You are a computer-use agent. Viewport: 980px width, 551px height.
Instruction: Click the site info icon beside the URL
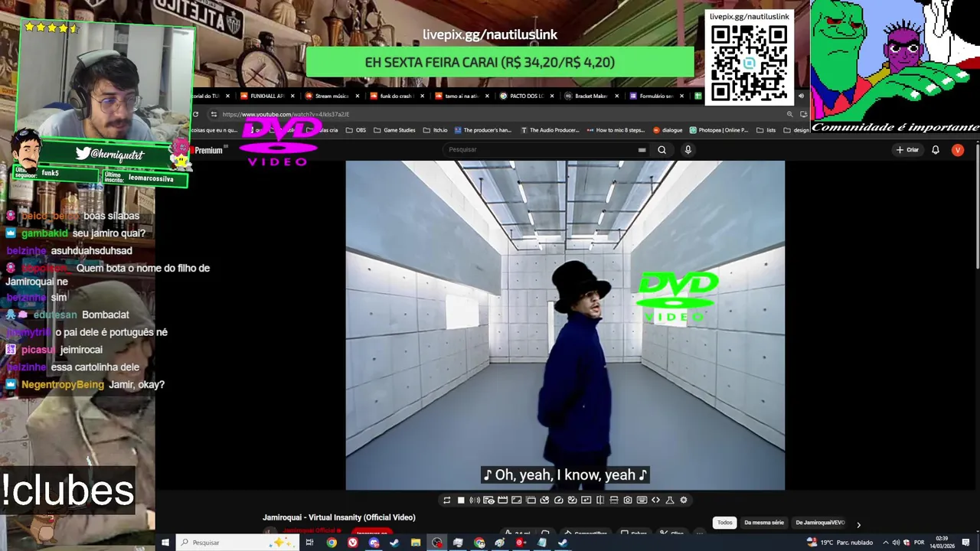[x=214, y=114]
